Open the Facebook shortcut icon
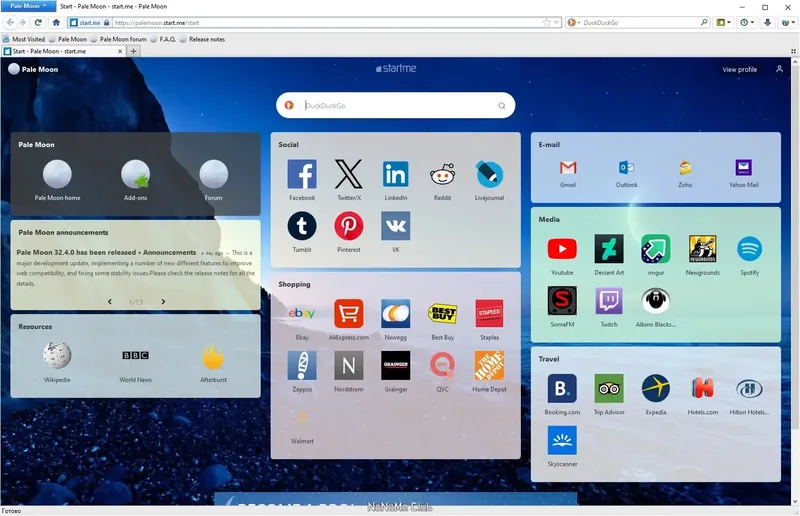 302,174
